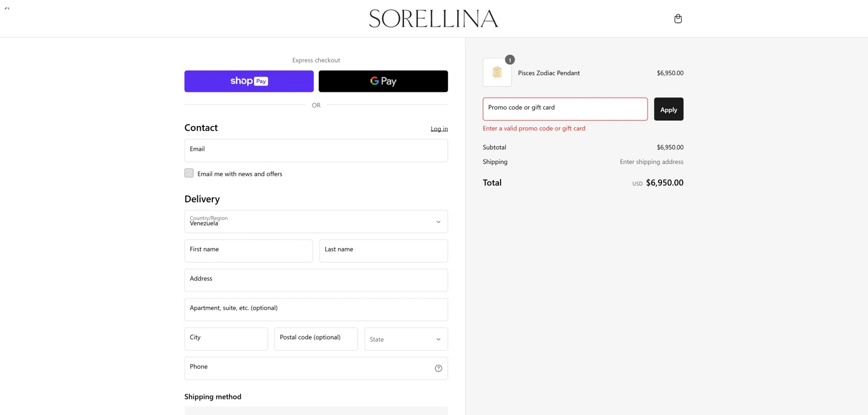Click the Sorellina logo in header
This screenshot has width=868, height=415.
[x=433, y=18]
